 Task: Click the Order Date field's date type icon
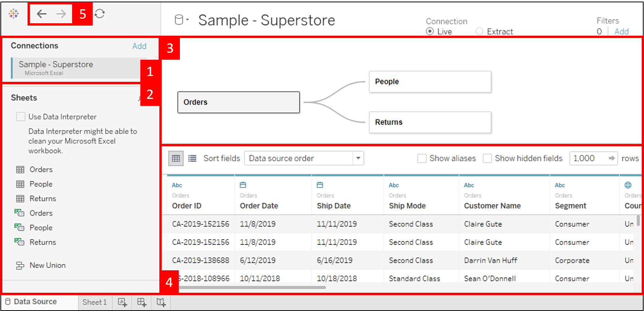(243, 185)
